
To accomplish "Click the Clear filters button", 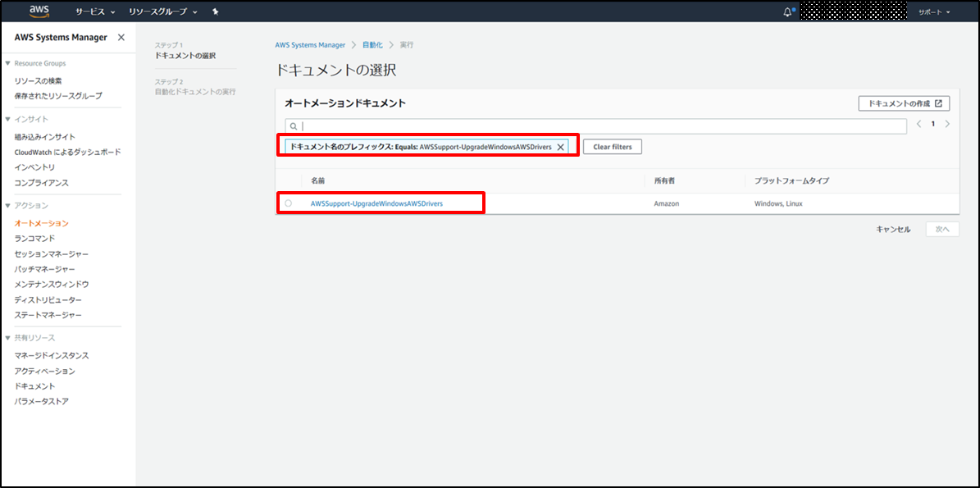I will click(x=612, y=147).
